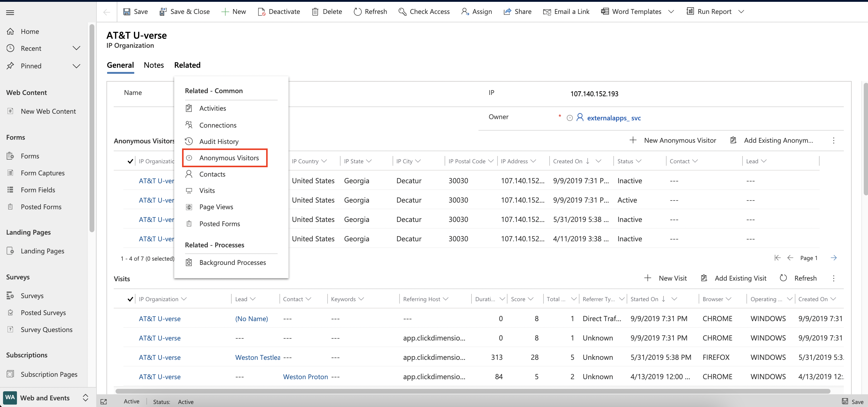Click the Share toolbar button
Viewport: 868px width, 407px height.
pyautogui.click(x=517, y=11)
